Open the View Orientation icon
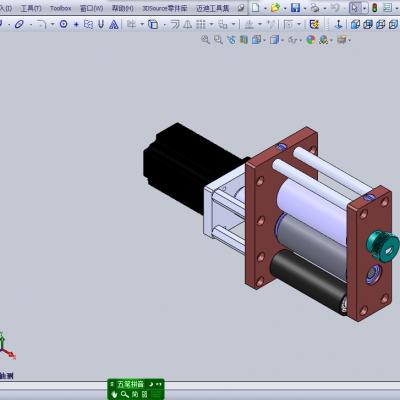The width and height of the screenshot is (400, 400). (x=256, y=40)
